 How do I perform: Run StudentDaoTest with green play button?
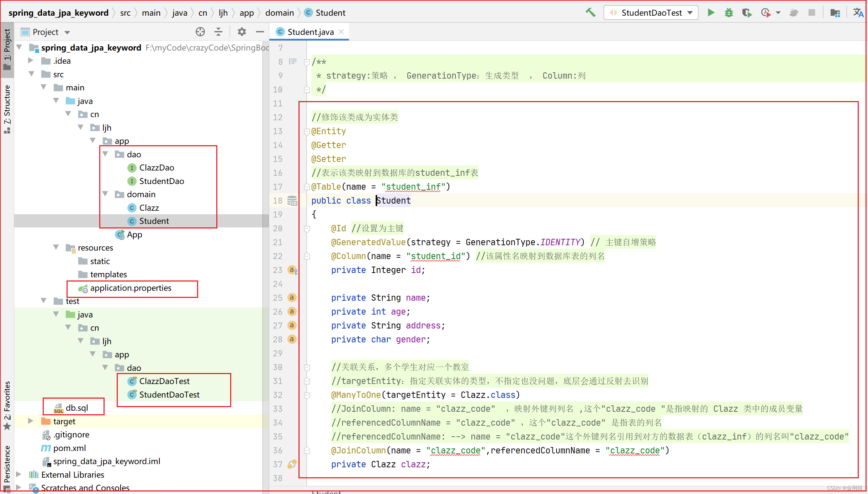(711, 12)
